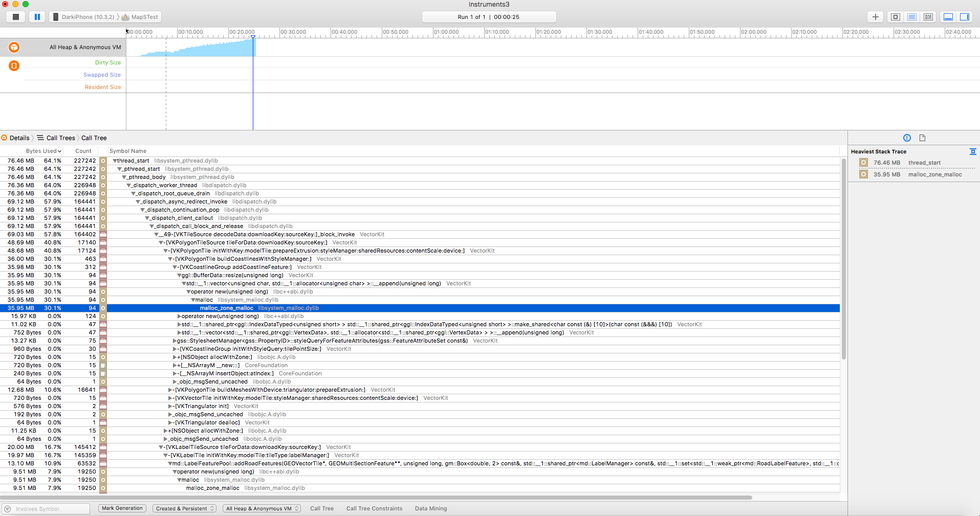Open the All Heap & Anonymous VM popup

262,508
